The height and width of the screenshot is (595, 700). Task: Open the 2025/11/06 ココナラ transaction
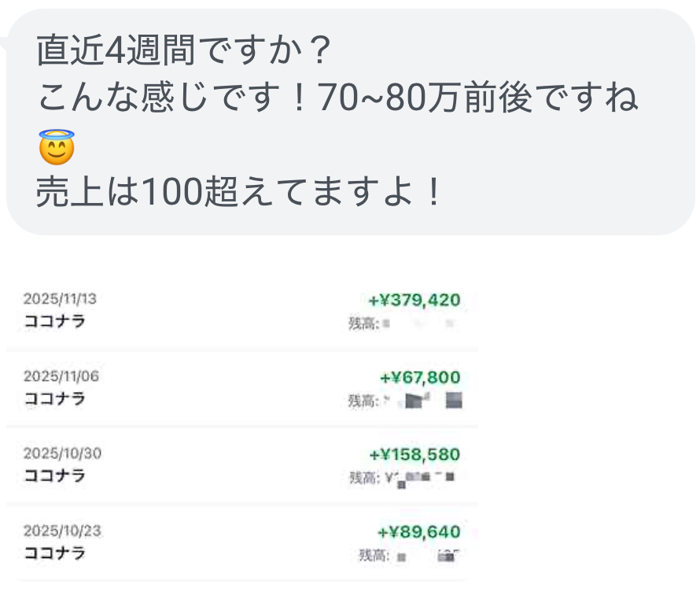[x=55, y=398]
